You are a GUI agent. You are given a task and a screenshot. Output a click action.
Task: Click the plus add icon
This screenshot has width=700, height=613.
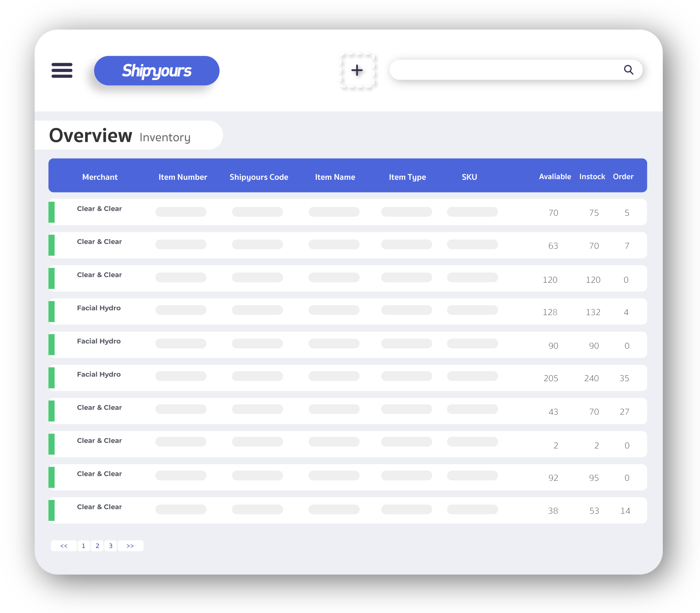(x=357, y=70)
